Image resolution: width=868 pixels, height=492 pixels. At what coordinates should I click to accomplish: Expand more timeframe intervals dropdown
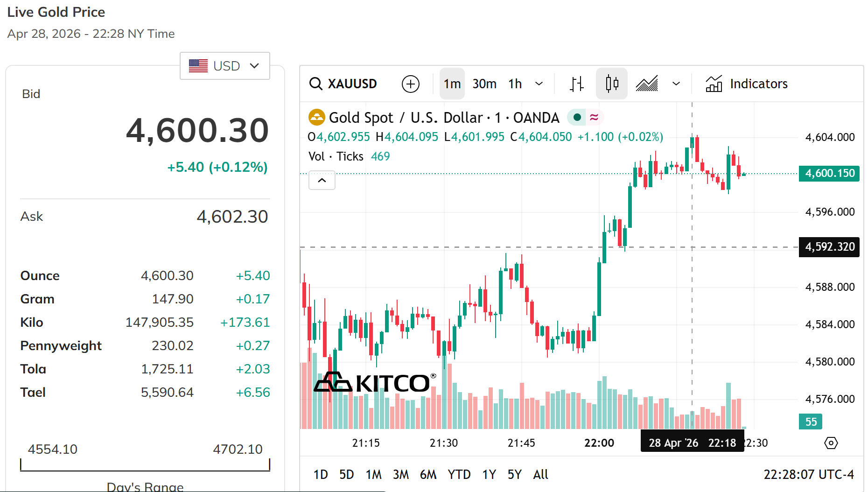tap(539, 84)
